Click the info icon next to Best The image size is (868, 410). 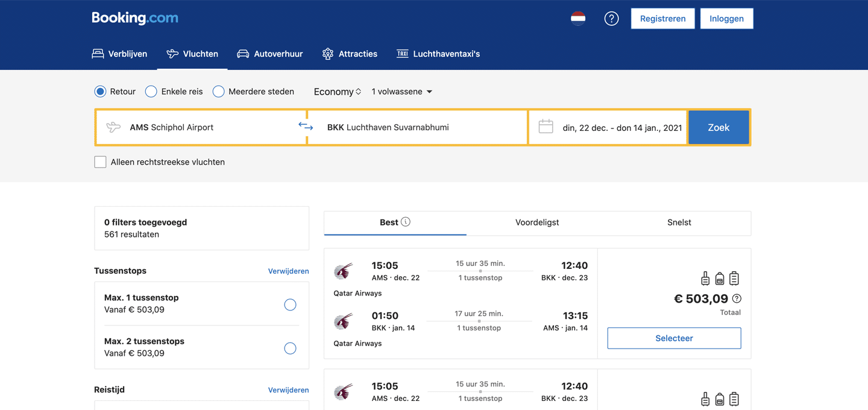406,222
